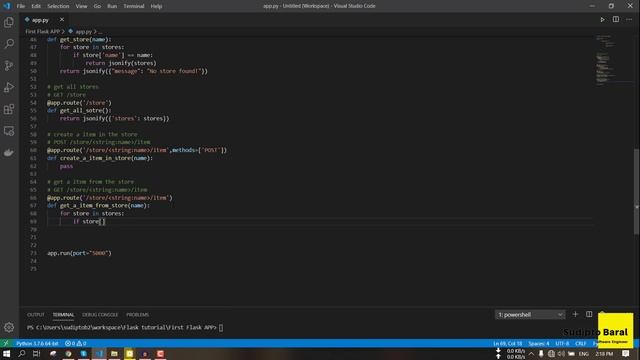The width and height of the screenshot is (640, 360).
Task: Click the taskbar clock showing 2:18 PM
Action: coord(604,353)
